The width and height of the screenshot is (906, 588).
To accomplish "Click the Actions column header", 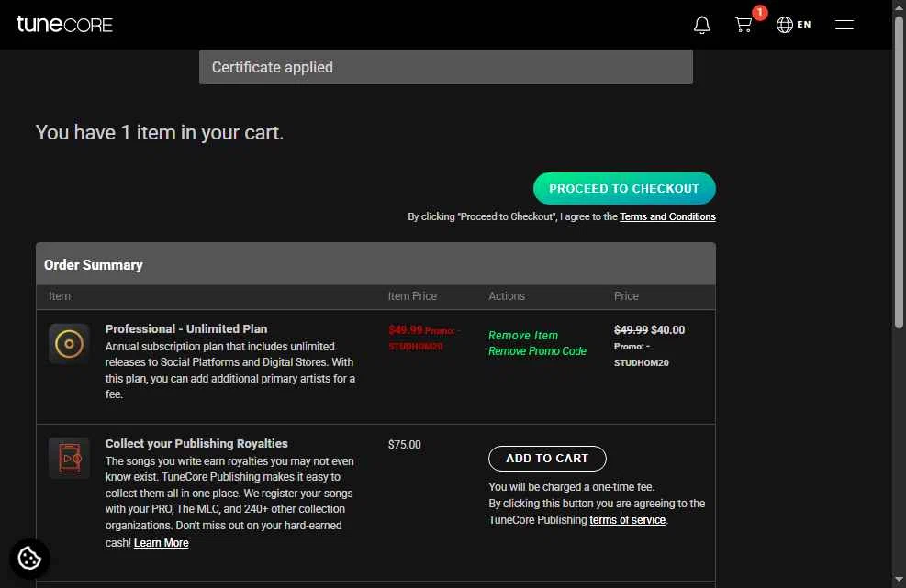I will [507, 296].
